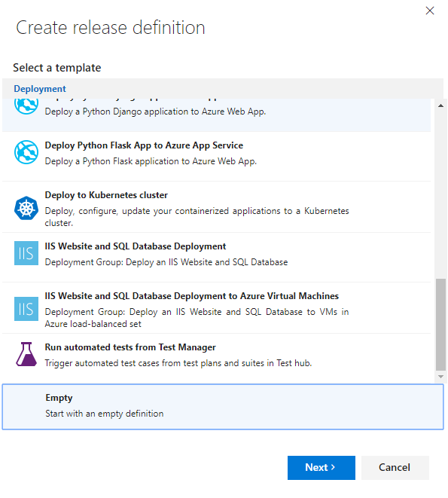Choose Deploy Python Flask App to Azure App Service
Screen dimensions: 448x498
[144, 145]
